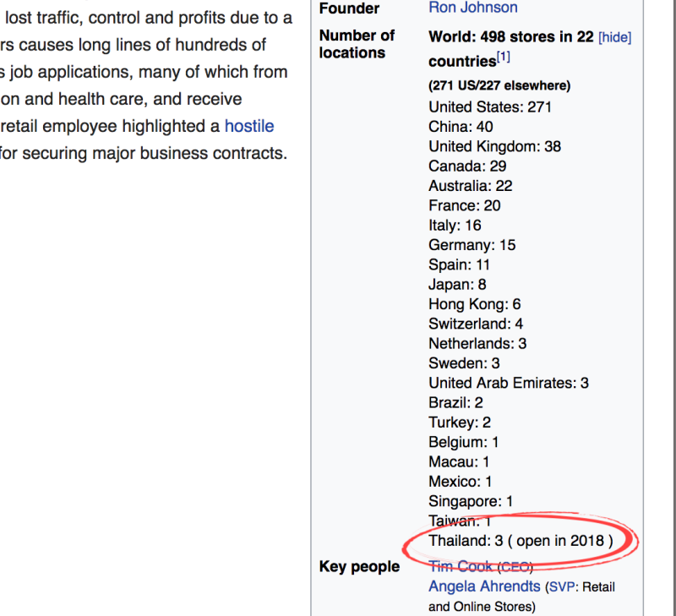Open Tim Cook's article link
This screenshot has width=676, height=616.
(x=461, y=566)
